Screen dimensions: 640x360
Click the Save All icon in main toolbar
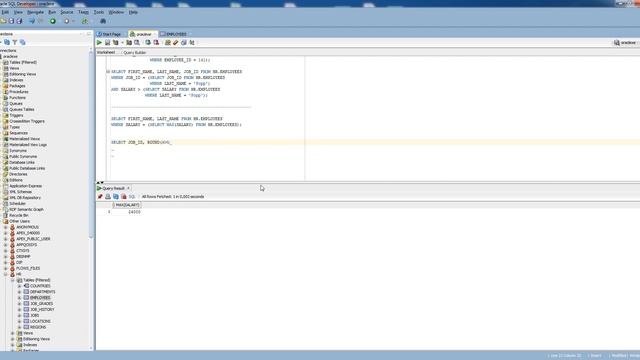click(19, 21)
